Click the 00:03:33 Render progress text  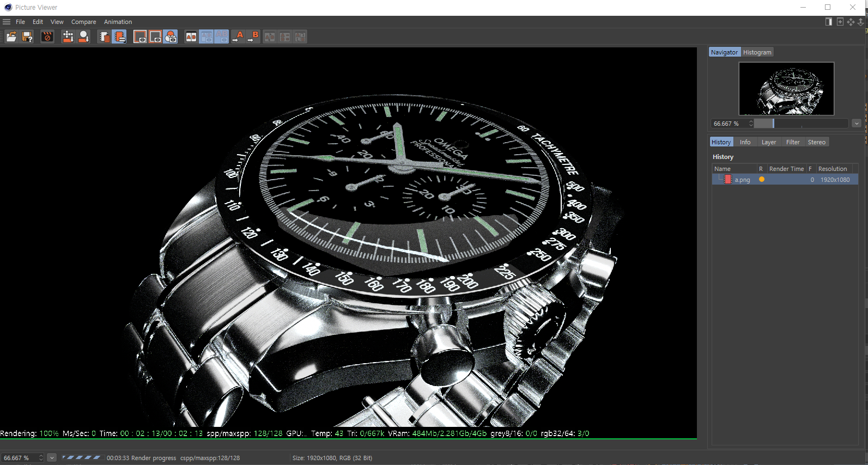[x=142, y=458]
